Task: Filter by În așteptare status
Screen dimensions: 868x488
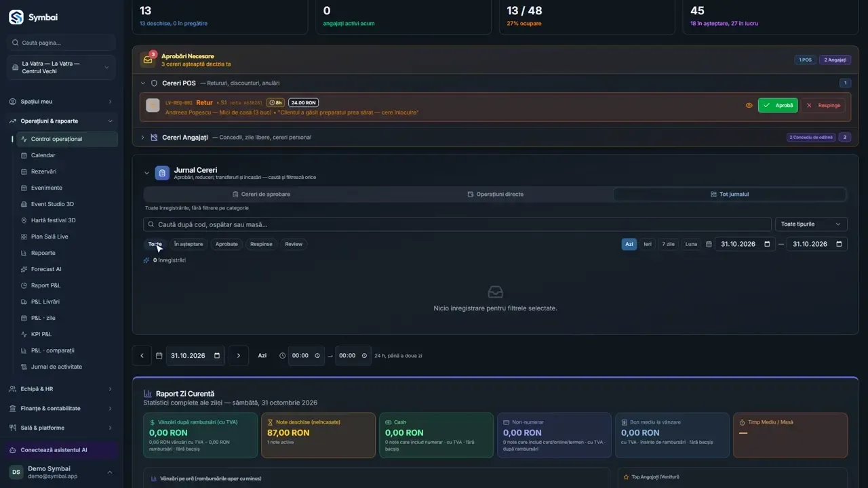Action: click(189, 244)
